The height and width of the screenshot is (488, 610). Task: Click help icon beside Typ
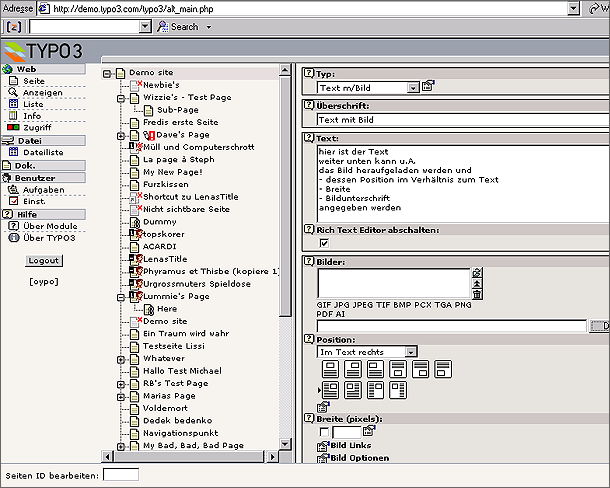pyautogui.click(x=309, y=73)
